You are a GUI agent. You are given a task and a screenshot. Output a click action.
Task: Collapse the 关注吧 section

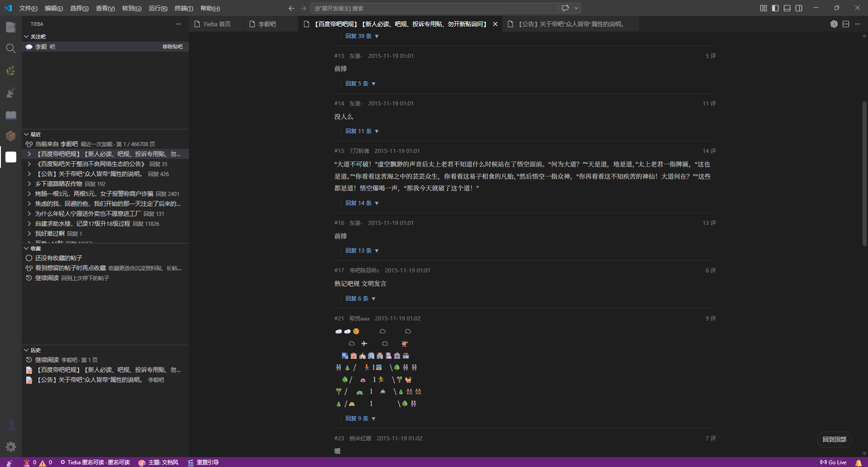(x=26, y=37)
